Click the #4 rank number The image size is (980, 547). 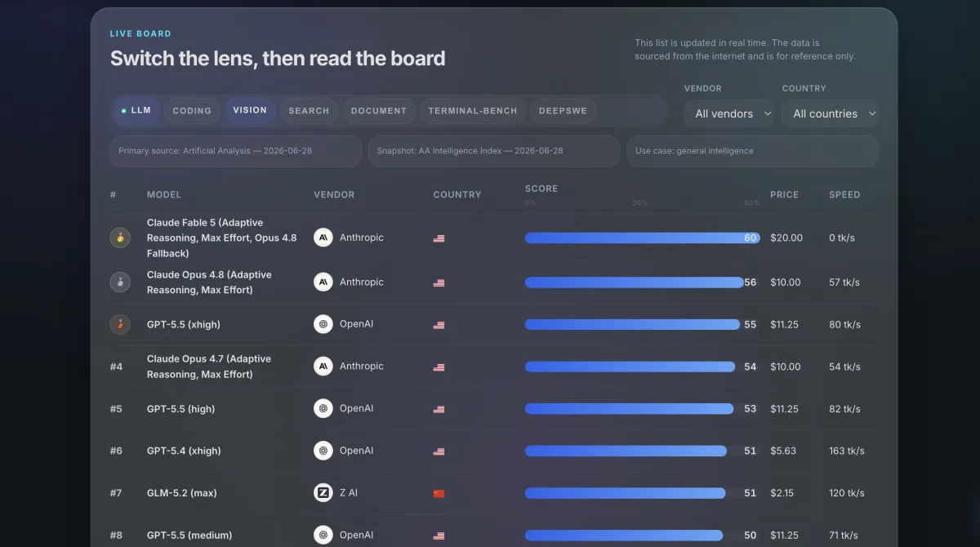pyautogui.click(x=117, y=367)
